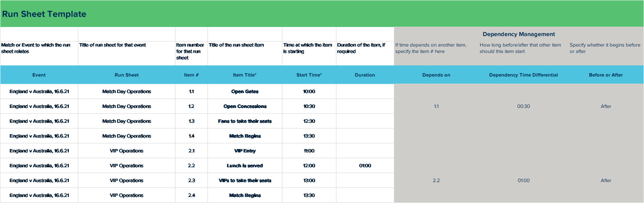This screenshot has width=644, height=203.
Task: Select 'England v Australia, 16.6.21' in item 2.4 row
Action: (x=39, y=195)
